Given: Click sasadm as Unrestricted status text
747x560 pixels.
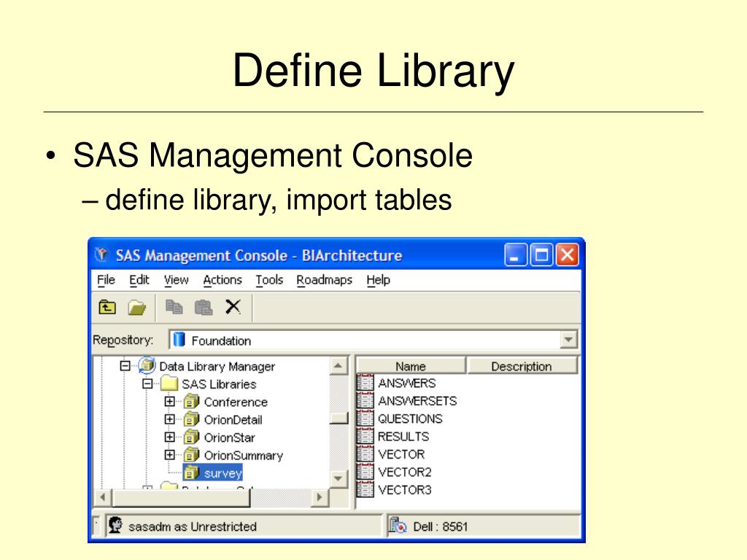Looking at the screenshot, I should (x=193, y=526).
